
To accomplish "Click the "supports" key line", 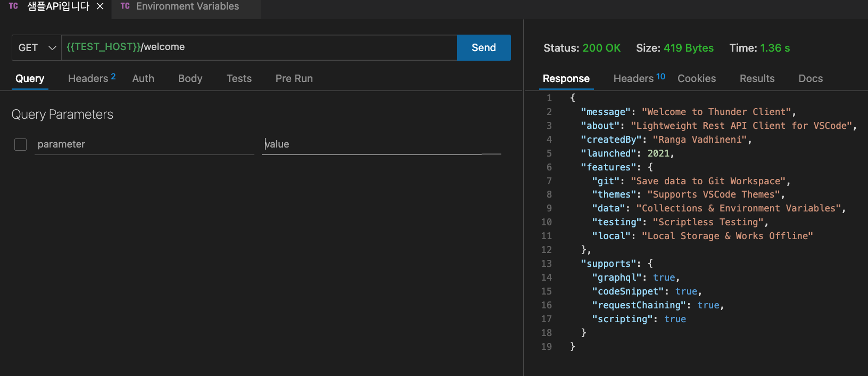I will click(x=616, y=264).
